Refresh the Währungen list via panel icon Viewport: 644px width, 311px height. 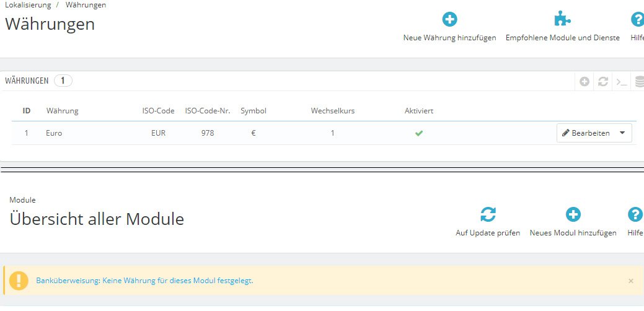pyautogui.click(x=603, y=82)
